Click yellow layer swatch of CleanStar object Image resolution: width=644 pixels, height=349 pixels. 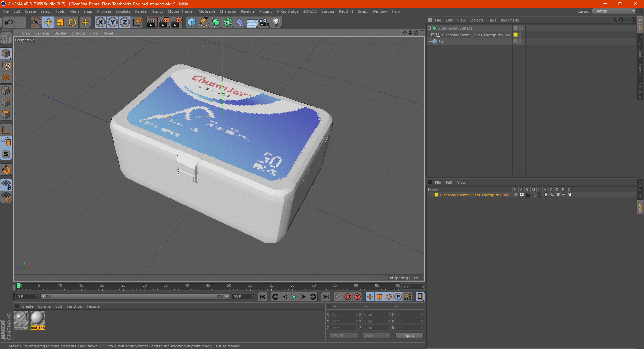516,35
